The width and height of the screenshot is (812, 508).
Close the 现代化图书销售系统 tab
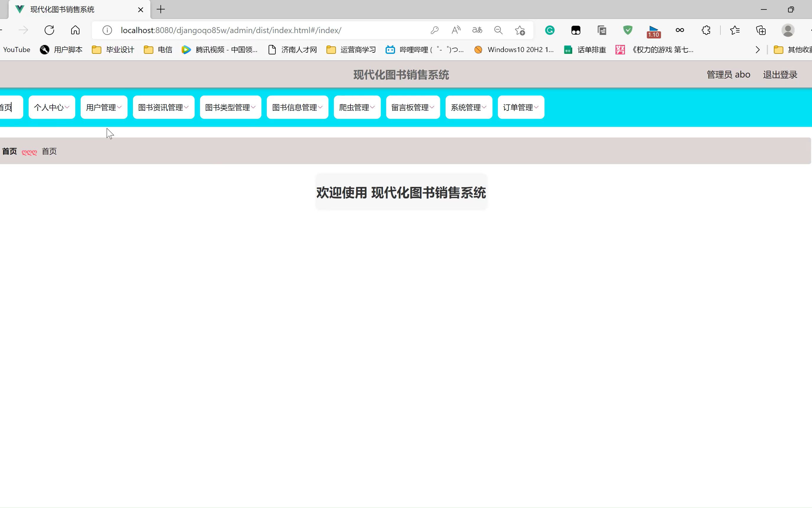(141, 10)
